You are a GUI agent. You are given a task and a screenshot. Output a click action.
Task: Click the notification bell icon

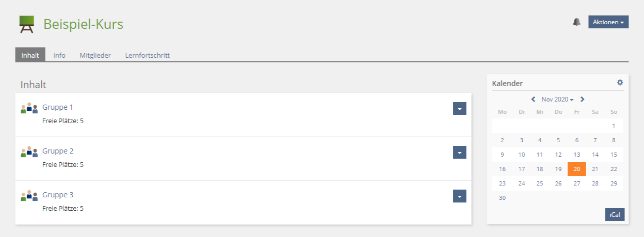coord(577,22)
